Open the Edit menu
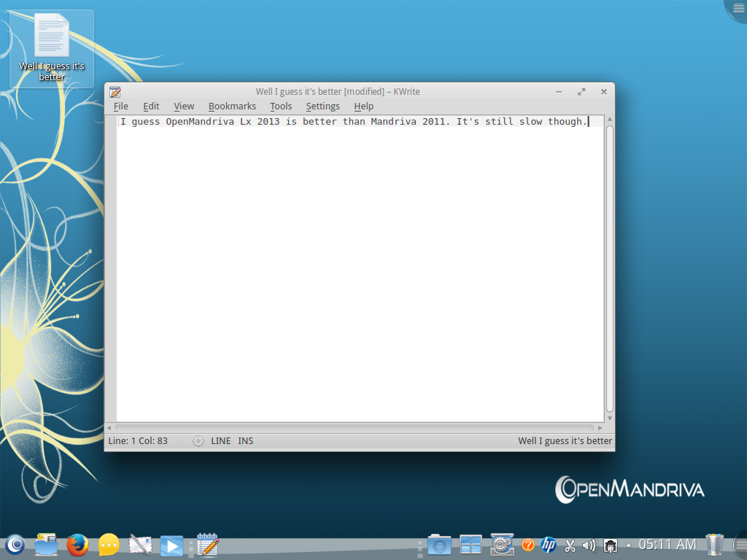The width and height of the screenshot is (747, 560). [151, 106]
